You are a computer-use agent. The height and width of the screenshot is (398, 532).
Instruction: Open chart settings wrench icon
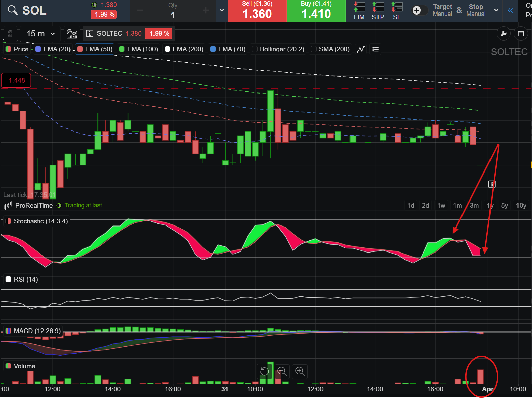[503, 34]
